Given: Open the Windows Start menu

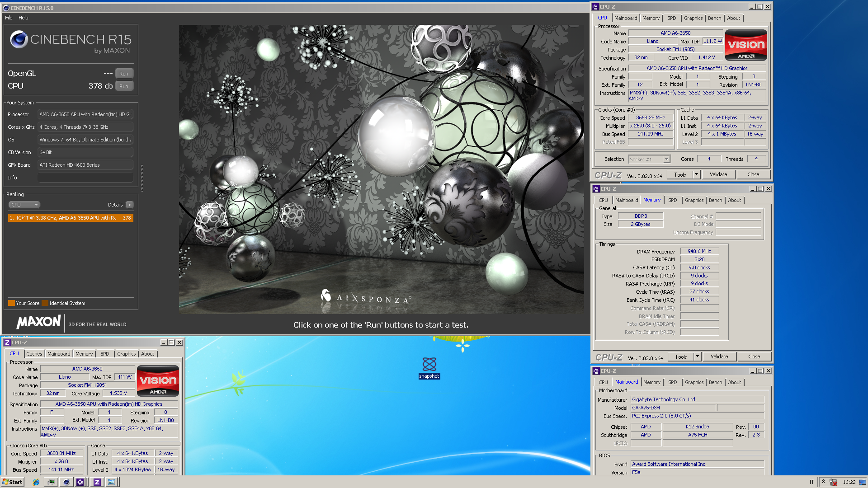Looking at the screenshot, I should tap(12, 482).
